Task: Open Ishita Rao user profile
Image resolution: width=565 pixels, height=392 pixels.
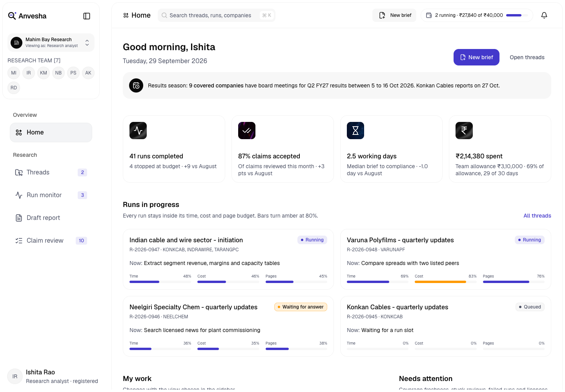Action: click(53, 376)
